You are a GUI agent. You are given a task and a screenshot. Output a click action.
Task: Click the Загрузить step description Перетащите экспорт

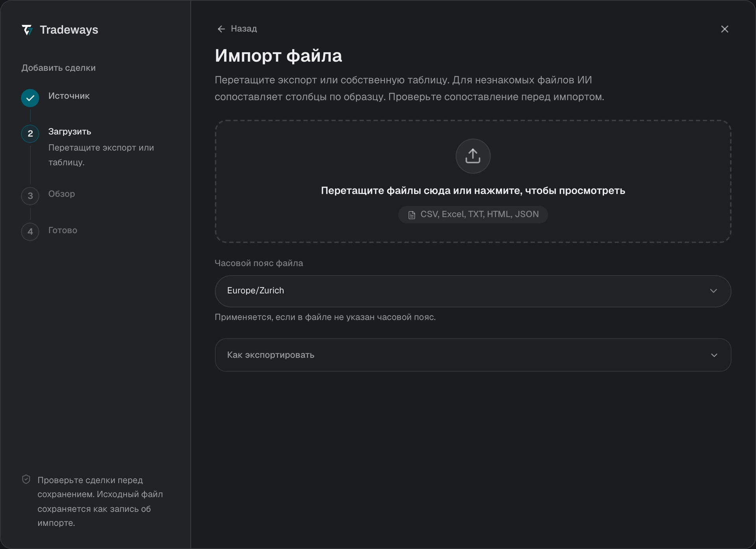pyautogui.click(x=101, y=155)
